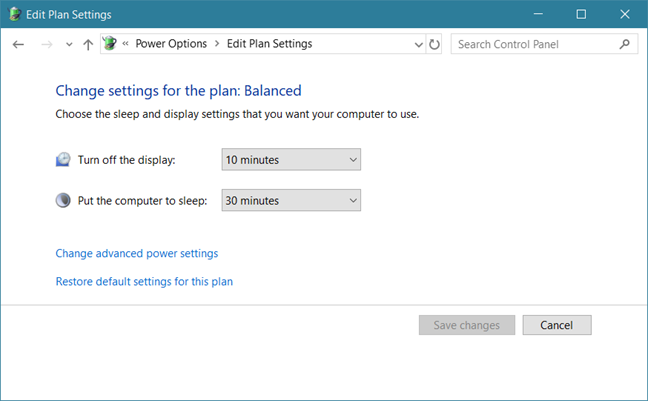
Task: Maximize the Edit Plan Settings window
Action: click(581, 14)
